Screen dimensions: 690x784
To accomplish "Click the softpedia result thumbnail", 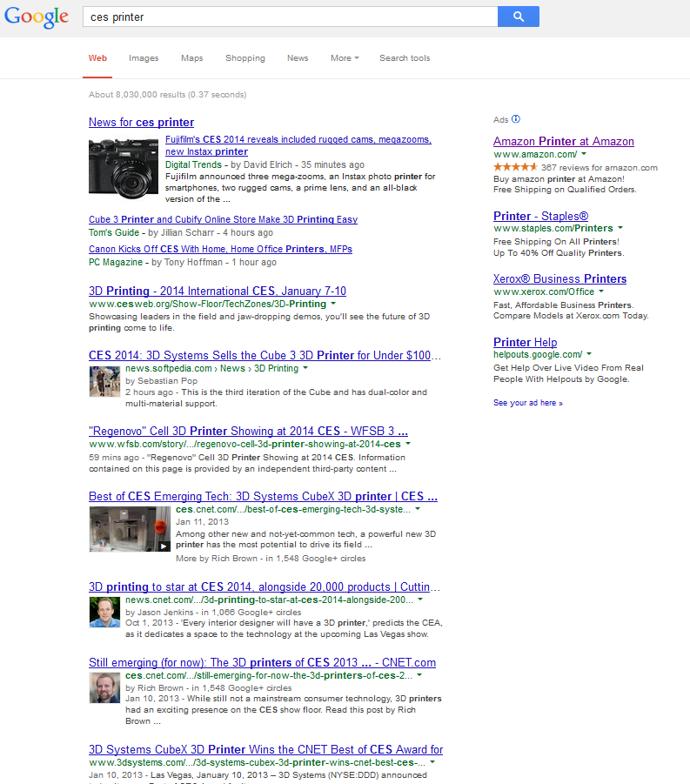I will (104, 381).
